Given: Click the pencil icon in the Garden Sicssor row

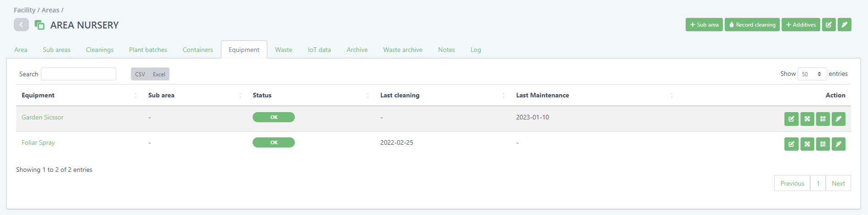Looking at the screenshot, I should point(838,119).
